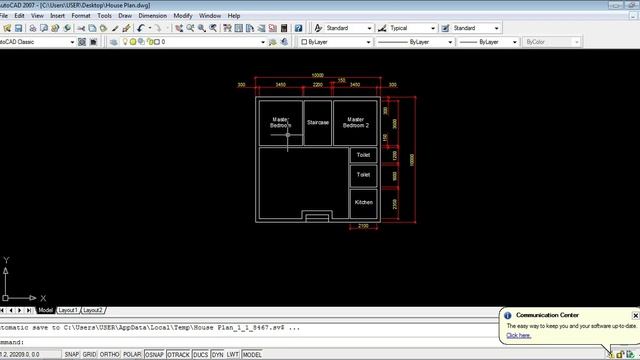Click Make Object's Layer Current icon
The height and width of the screenshot is (360, 640).
(273, 42)
